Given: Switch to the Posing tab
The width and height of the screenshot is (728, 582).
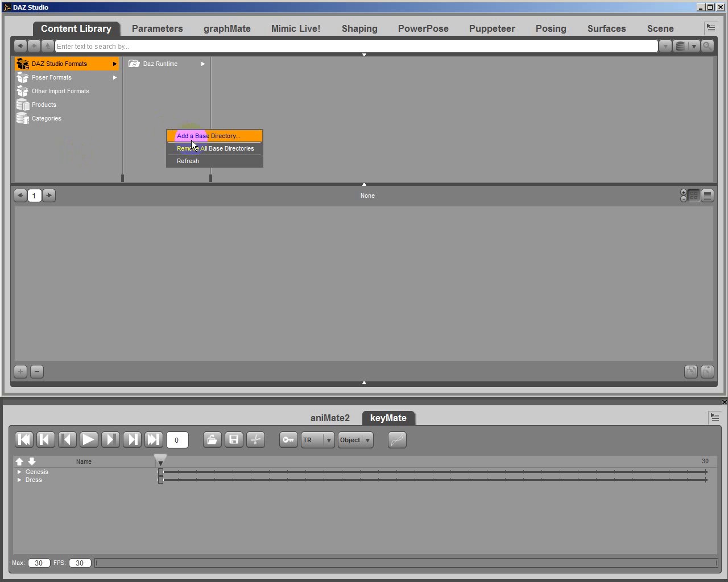Looking at the screenshot, I should pos(551,28).
